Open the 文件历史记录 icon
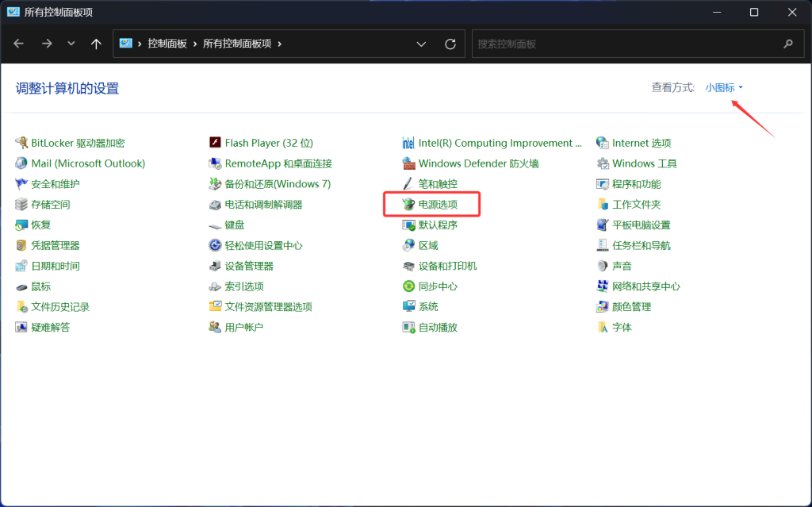Image resolution: width=812 pixels, height=507 pixels. click(21, 307)
